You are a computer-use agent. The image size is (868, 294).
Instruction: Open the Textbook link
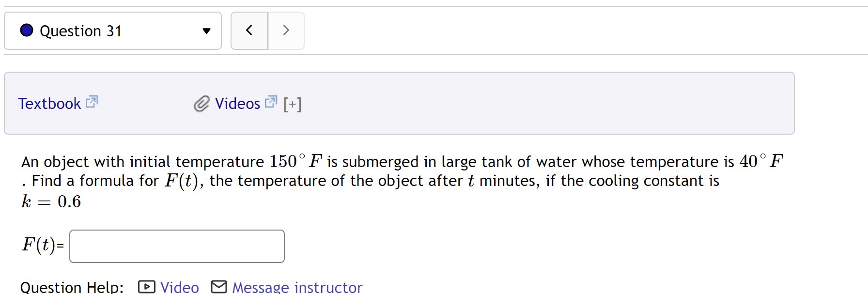click(x=49, y=103)
